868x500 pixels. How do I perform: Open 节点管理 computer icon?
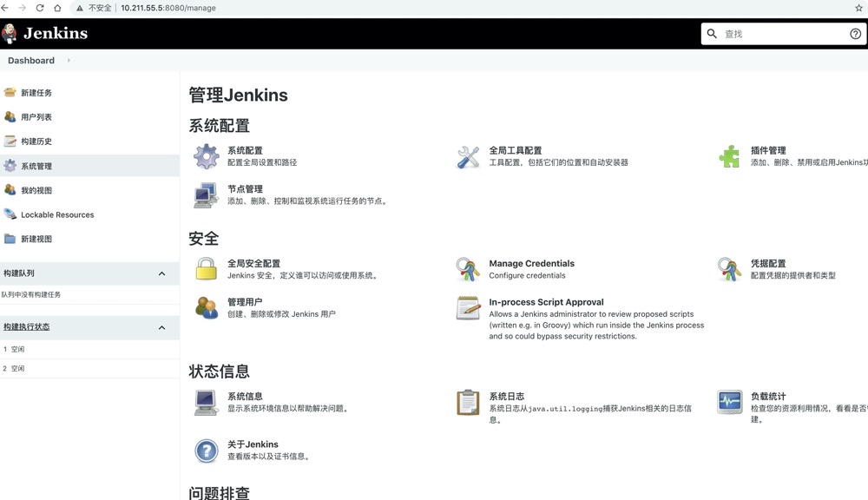206,195
